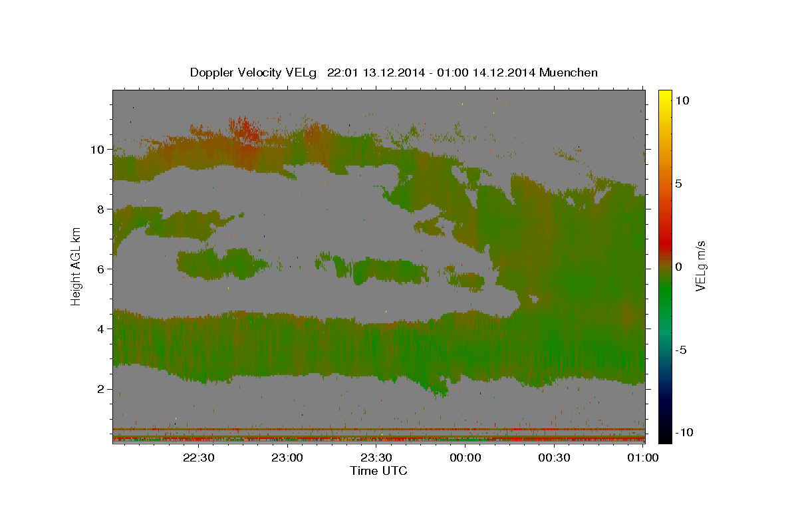798x532 pixels.
Task: Click the height tick label "8"
Action: tap(102, 209)
